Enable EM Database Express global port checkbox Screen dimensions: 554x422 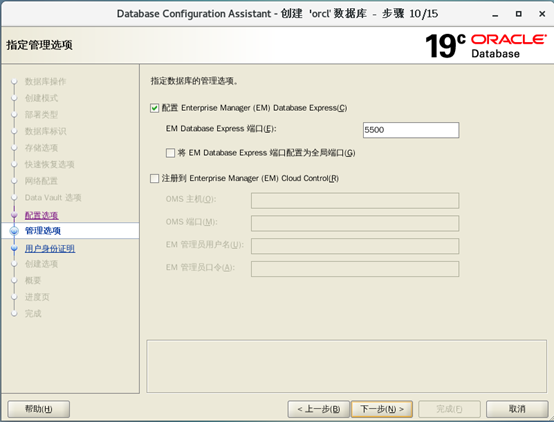pyautogui.click(x=170, y=153)
